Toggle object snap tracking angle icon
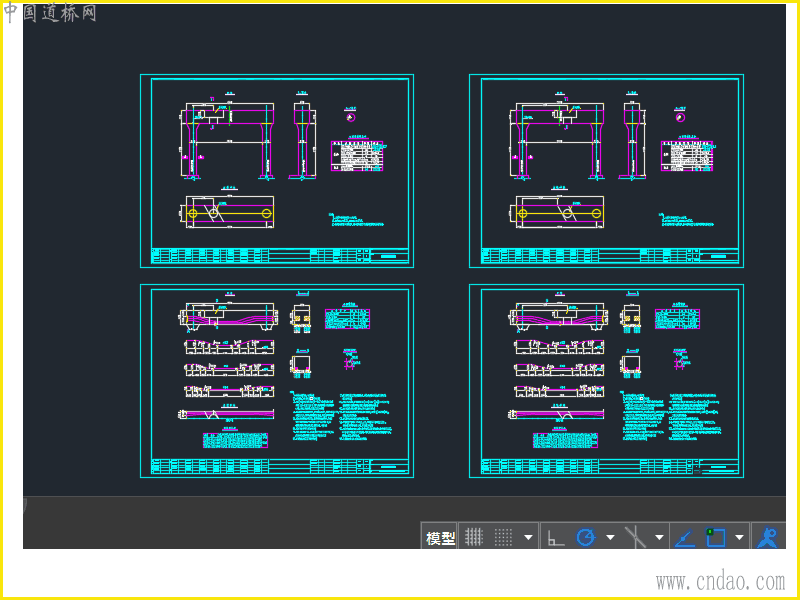Screen dimensions: 800x600 click(685, 538)
